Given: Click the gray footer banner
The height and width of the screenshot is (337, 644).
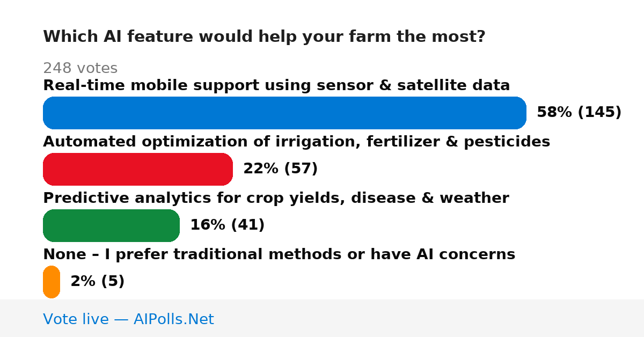Looking at the screenshot, I should tap(322, 318).
